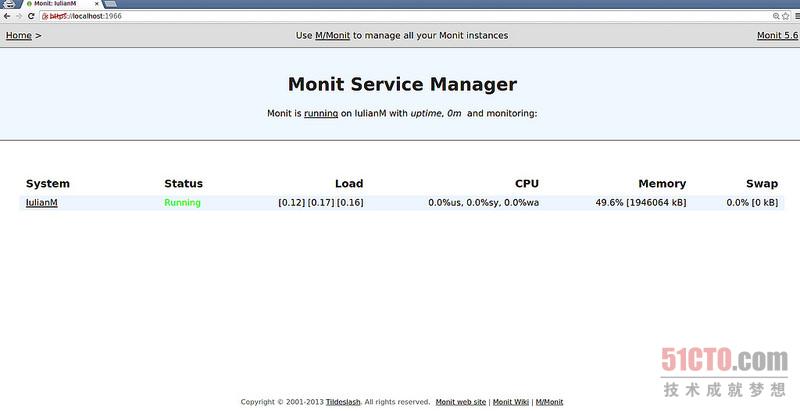This screenshot has width=800, height=411.
Task: Click the Load column header
Action: click(x=349, y=184)
